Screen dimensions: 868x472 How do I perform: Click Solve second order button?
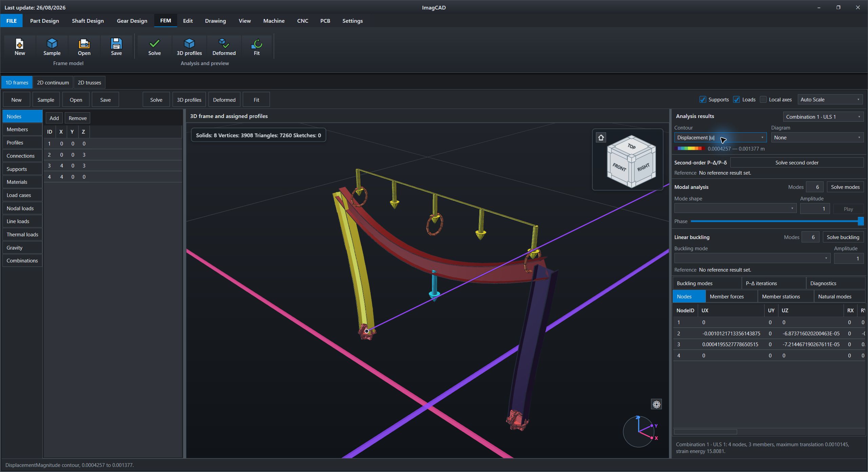coord(797,162)
